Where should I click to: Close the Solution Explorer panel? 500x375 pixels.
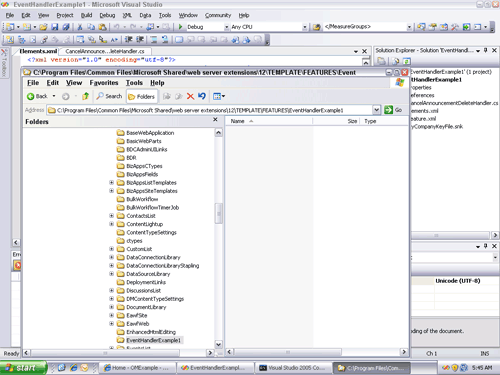[x=494, y=50]
